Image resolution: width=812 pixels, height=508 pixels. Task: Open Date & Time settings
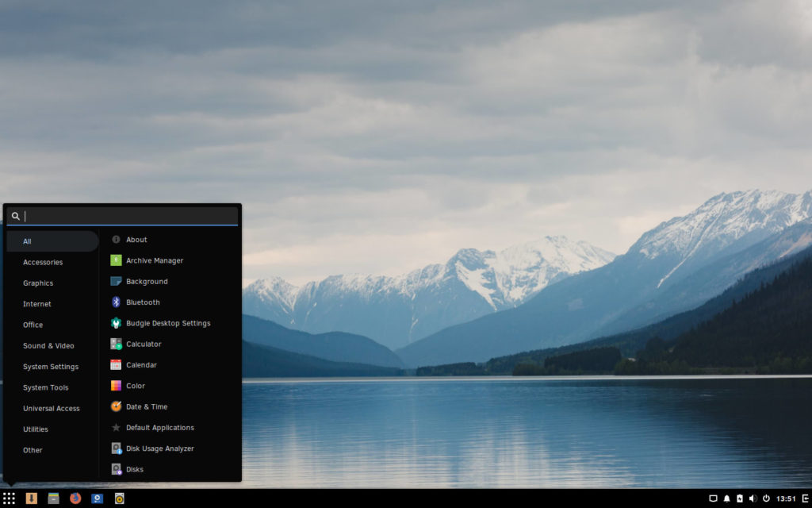147,406
